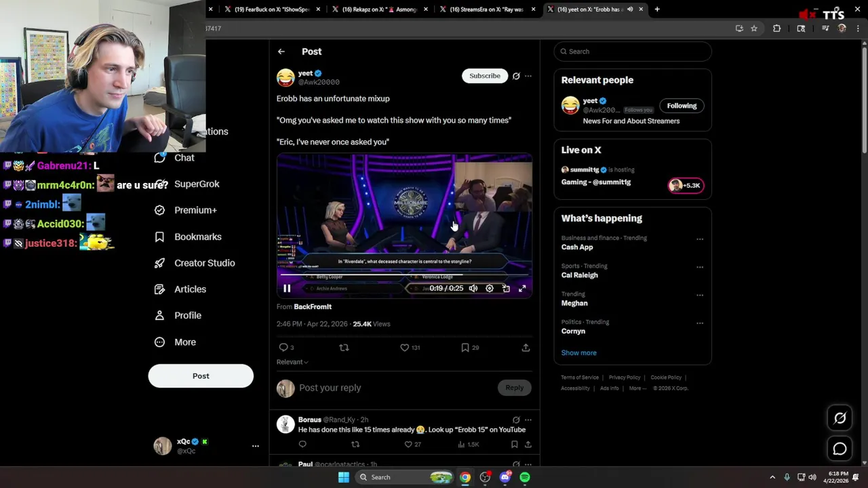Open the video picture-in-picture icon

[506, 289]
